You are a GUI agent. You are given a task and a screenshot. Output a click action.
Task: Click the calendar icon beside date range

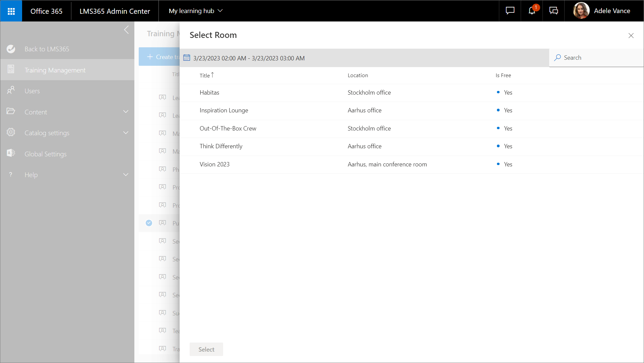[187, 58]
